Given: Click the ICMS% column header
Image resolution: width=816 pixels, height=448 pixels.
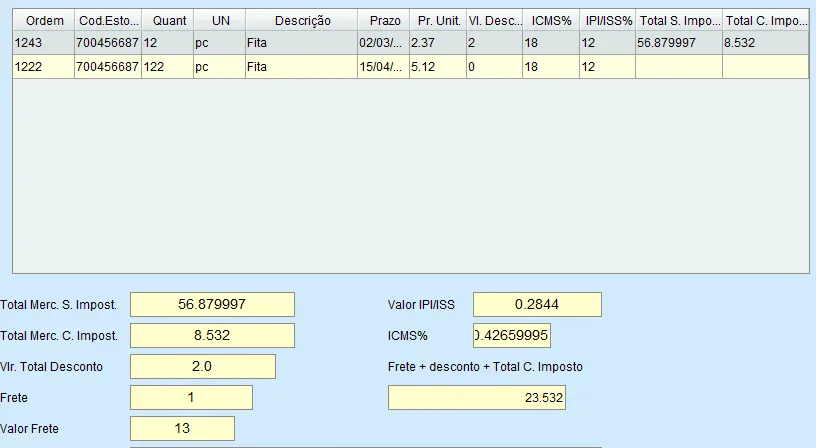Looking at the screenshot, I should click(551, 21).
